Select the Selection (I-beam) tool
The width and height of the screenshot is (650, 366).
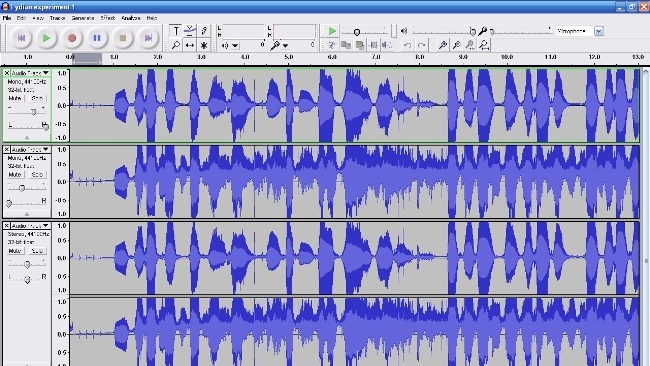176,31
